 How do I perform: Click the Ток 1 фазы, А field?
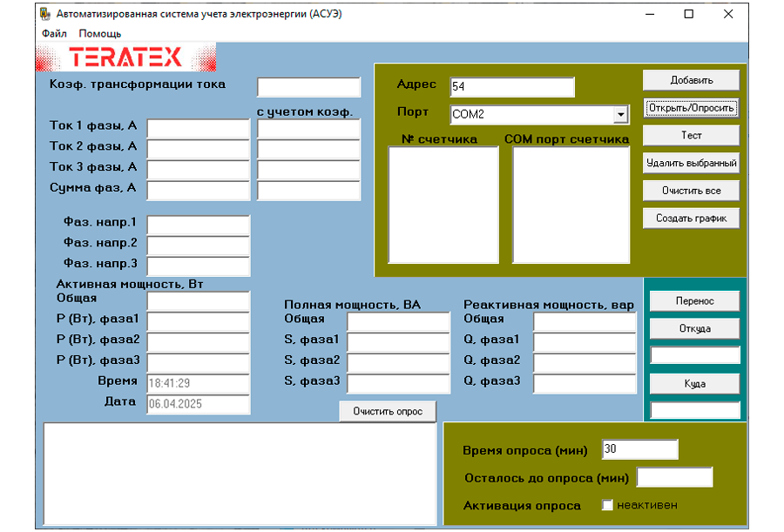tap(199, 129)
